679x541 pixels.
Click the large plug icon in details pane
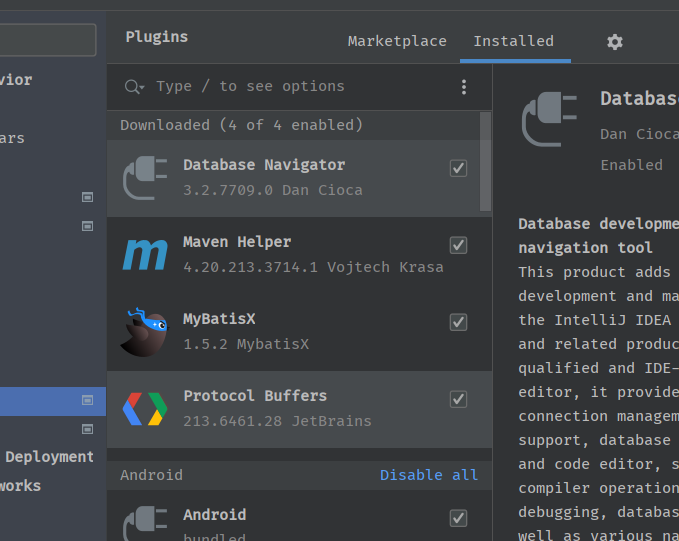point(550,119)
